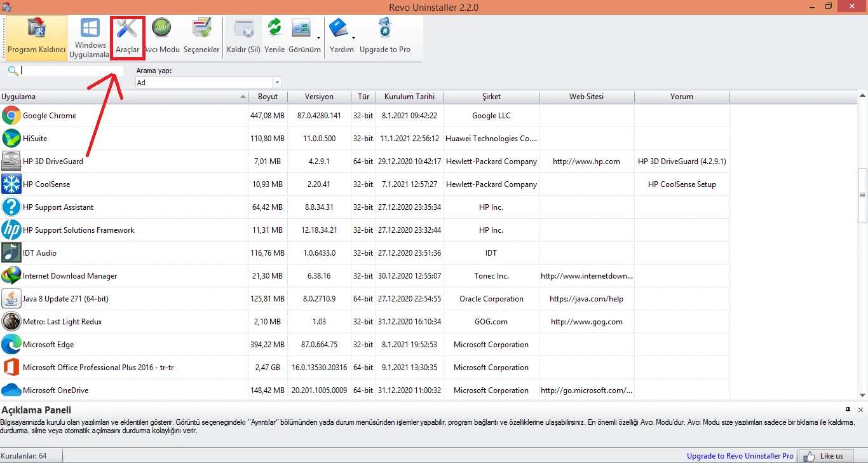The width and height of the screenshot is (868, 463).
Task: Click the 'HP CoolSense Setup' comment cell
Action: click(x=682, y=184)
